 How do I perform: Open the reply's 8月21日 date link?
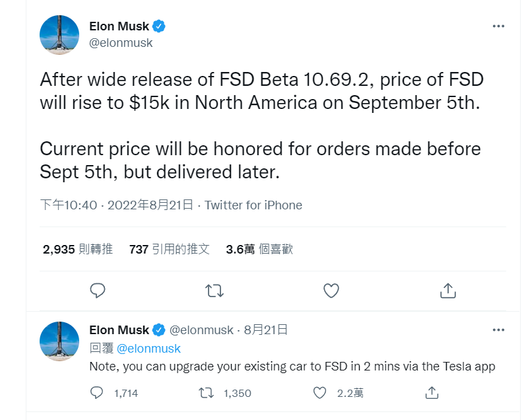click(x=266, y=330)
